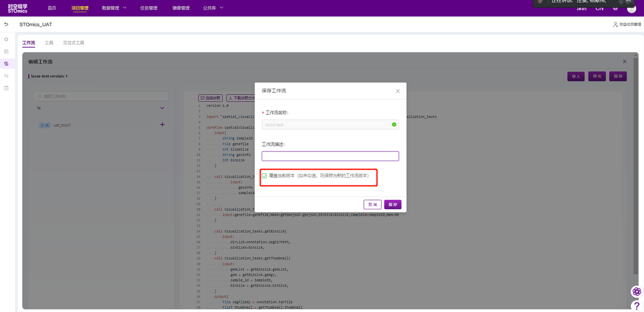
Task: Open the user avatar in top right
Action: [x=631, y=9]
